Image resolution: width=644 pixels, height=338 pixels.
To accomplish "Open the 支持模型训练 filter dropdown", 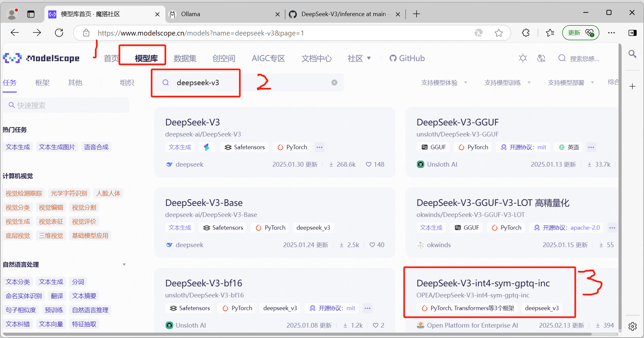I will [x=507, y=82].
